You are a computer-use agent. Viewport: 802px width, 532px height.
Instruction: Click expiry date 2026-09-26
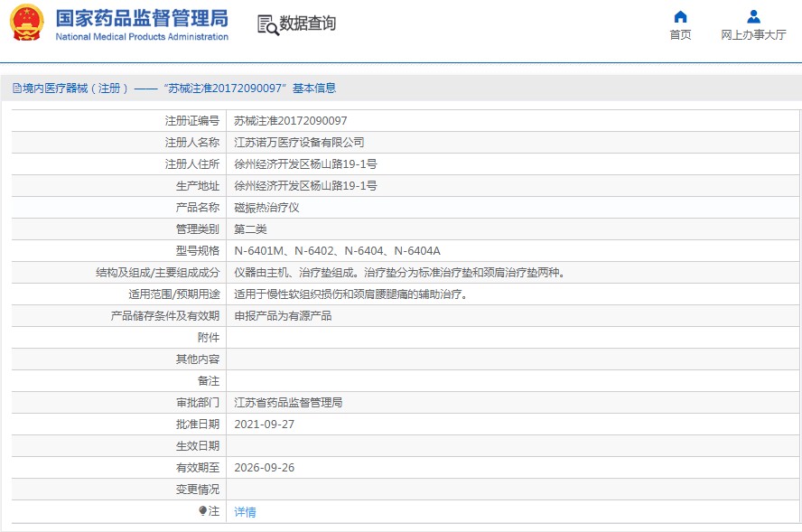(264, 468)
